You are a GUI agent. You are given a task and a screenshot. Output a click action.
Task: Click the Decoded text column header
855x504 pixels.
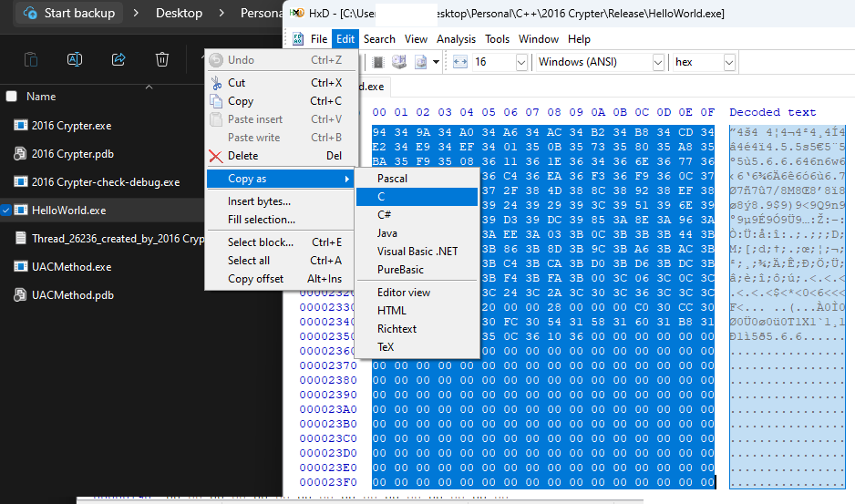[772, 112]
